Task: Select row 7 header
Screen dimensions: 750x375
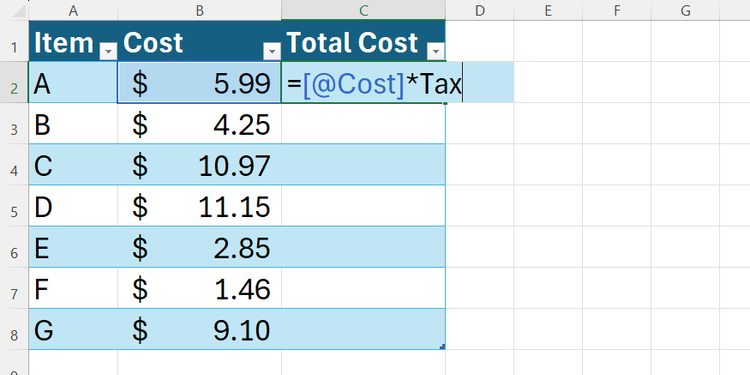Action: [14, 288]
